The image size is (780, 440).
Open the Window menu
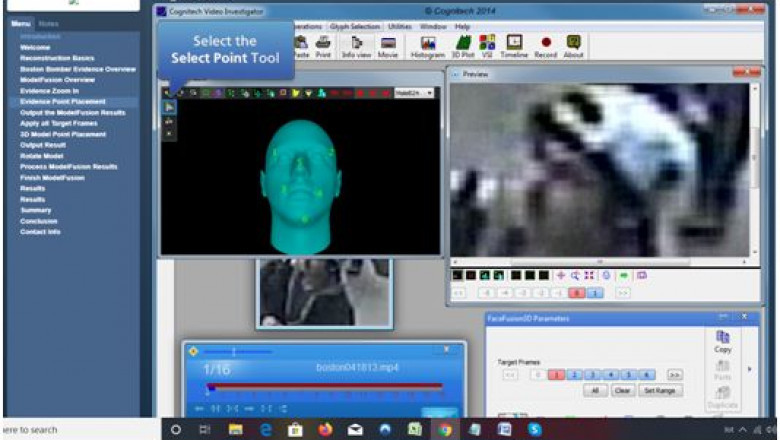click(x=433, y=26)
